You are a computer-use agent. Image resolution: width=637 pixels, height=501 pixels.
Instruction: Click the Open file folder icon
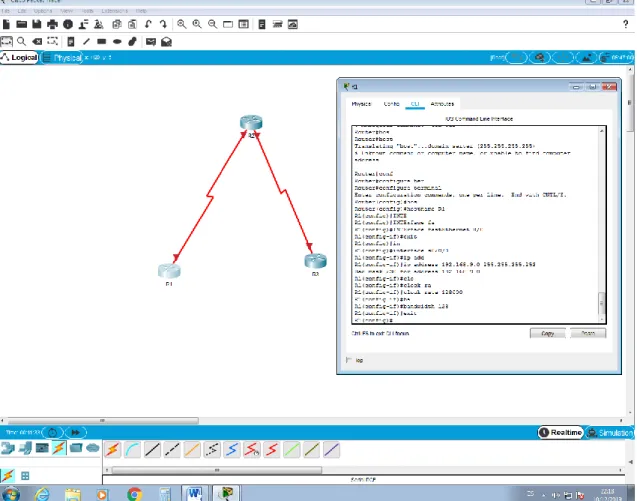22,24
